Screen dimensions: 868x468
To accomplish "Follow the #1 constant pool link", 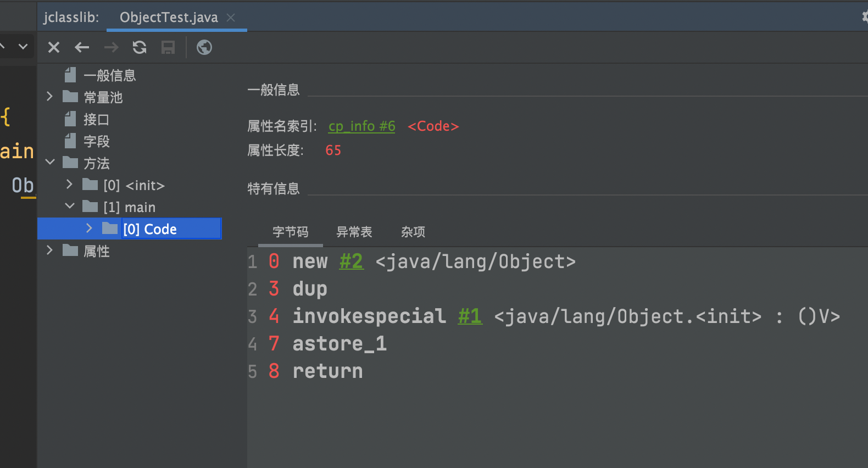I will tap(470, 316).
